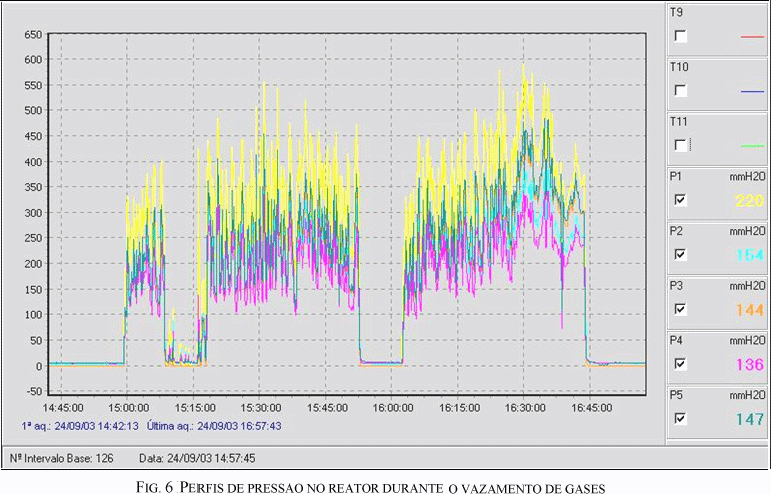Check the T11 channel checkbox
The image size is (771, 494).
pyautogui.click(x=681, y=145)
